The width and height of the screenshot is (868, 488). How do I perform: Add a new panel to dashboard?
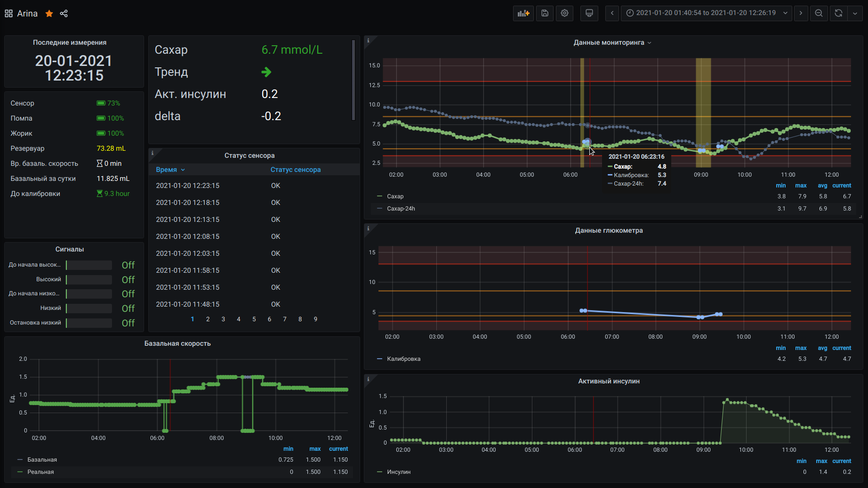(523, 13)
